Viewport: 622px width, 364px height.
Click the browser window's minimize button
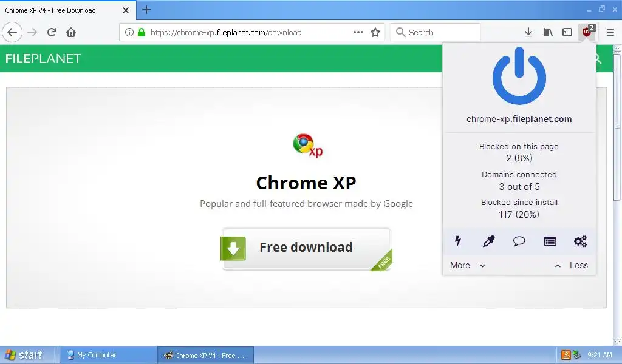(589, 10)
